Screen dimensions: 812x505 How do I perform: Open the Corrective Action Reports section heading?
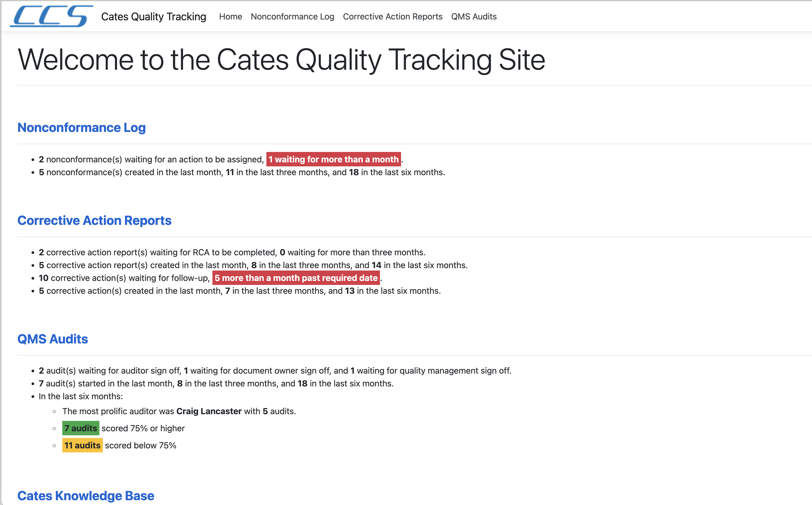94,220
